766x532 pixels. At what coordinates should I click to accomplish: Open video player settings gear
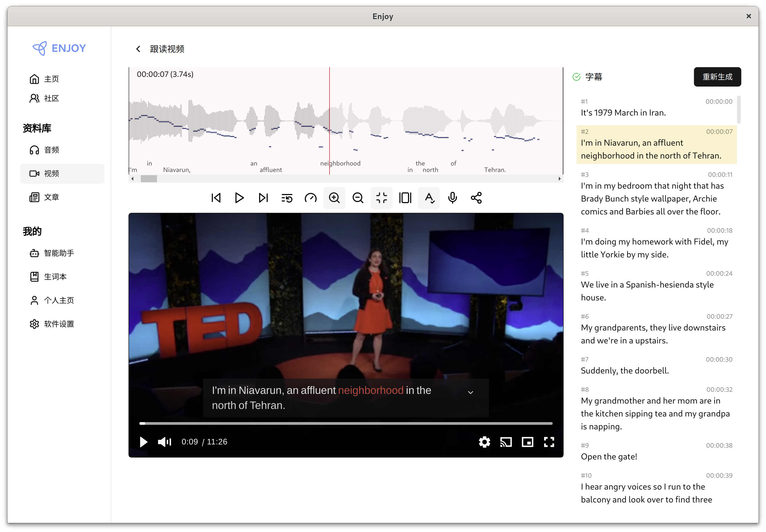click(x=484, y=442)
